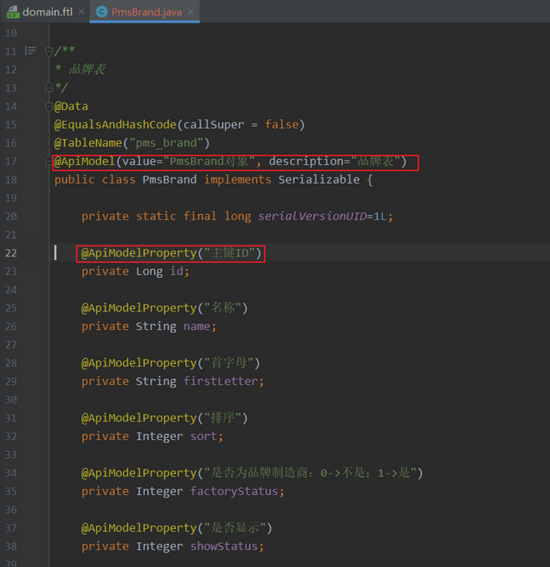Click the Serializable interface name
Image resolution: width=550 pixels, height=567 pixels.
point(319,180)
